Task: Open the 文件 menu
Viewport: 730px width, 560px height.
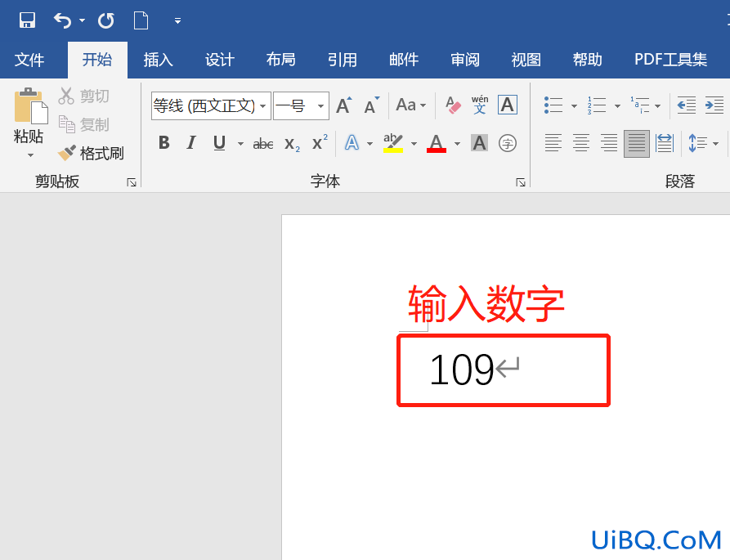Action: (x=29, y=60)
